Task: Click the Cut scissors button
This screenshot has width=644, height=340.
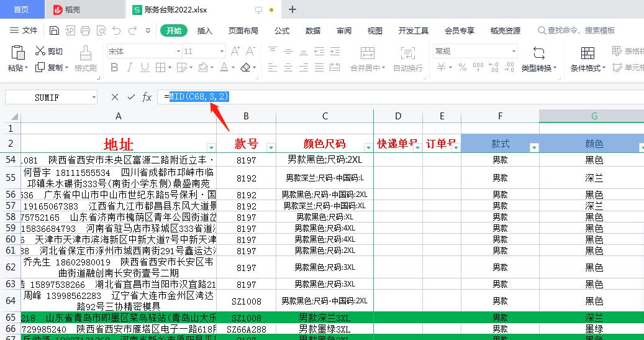Action: click(49, 51)
